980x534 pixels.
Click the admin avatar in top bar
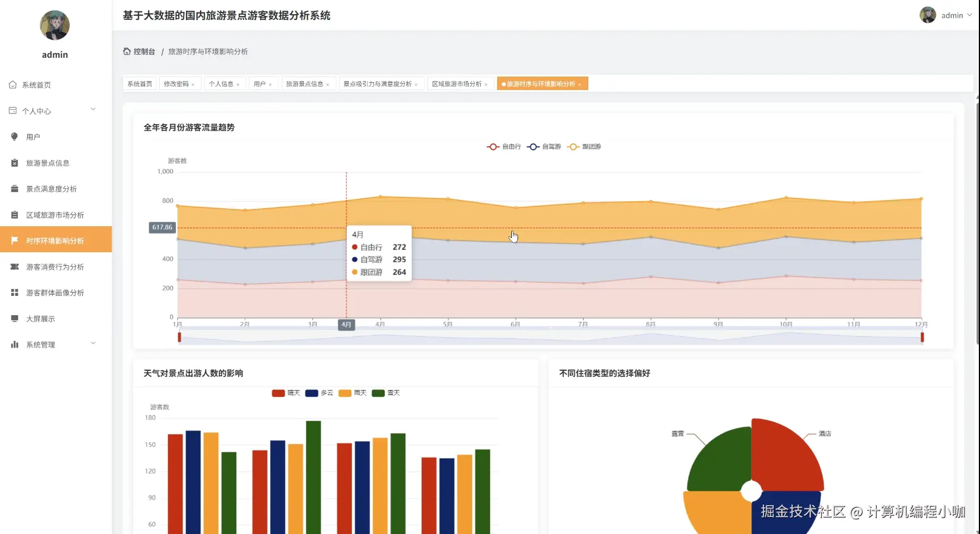point(927,15)
